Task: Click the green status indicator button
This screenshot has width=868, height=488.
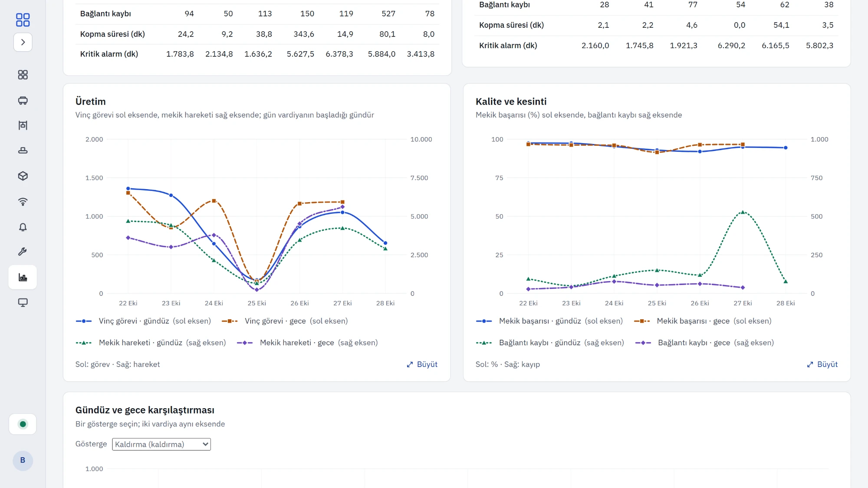Action: point(23,424)
